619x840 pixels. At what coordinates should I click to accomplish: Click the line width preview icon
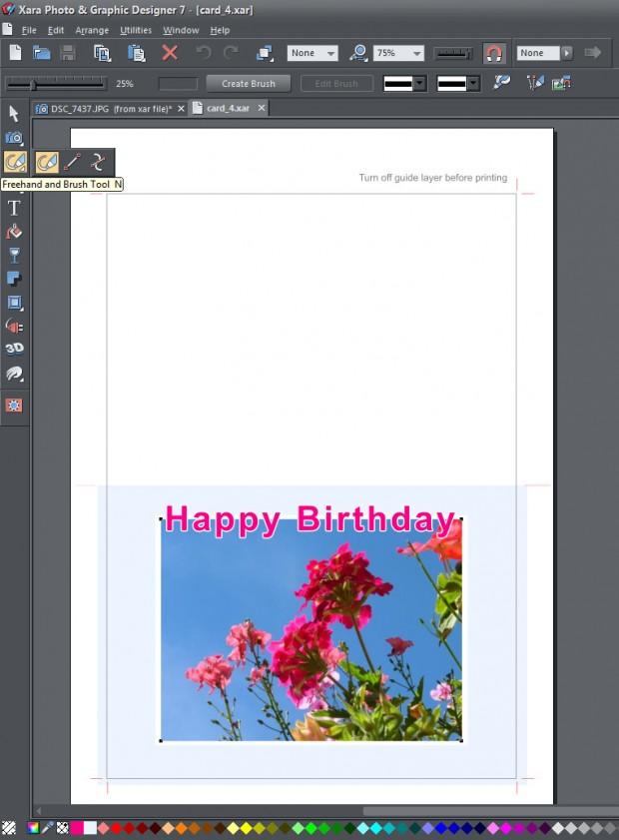pyautogui.click(x=453, y=53)
